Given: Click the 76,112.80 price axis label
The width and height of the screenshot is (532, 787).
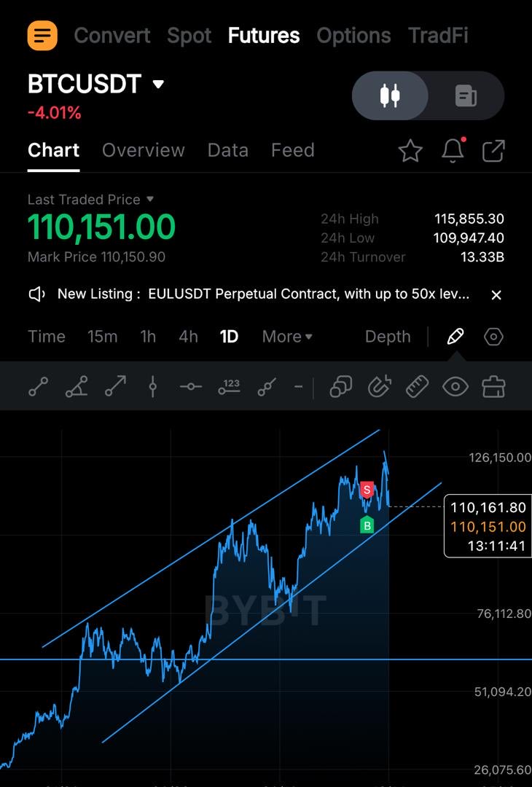Looking at the screenshot, I should click(503, 614).
